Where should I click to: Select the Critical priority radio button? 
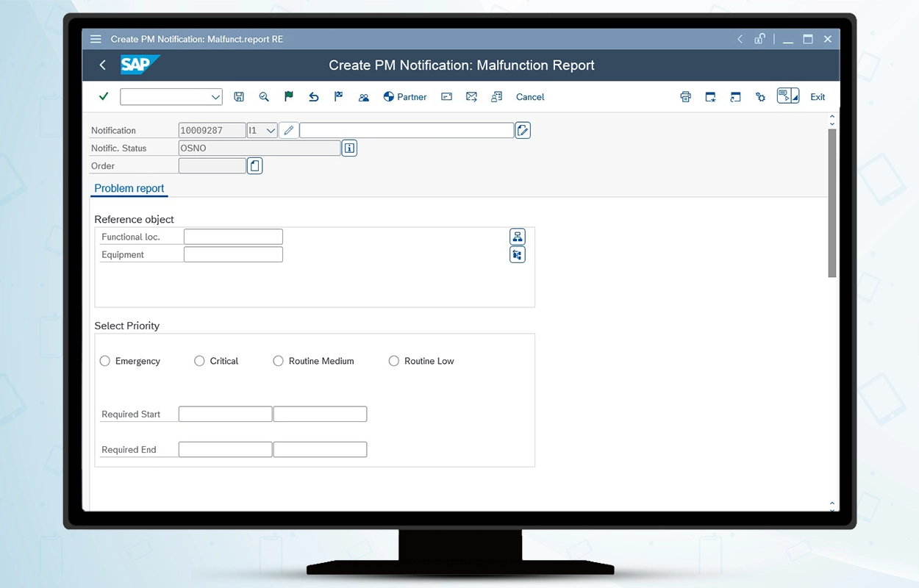(199, 361)
